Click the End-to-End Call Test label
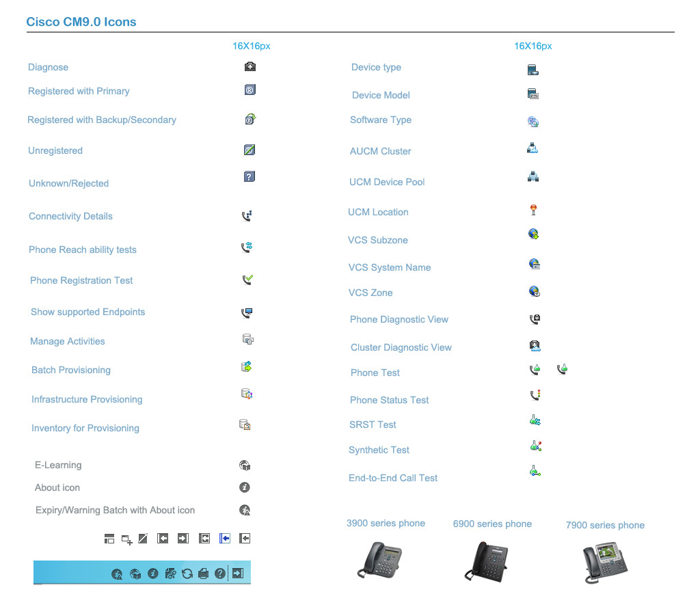The image size is (700, 607). pos(393,478)
